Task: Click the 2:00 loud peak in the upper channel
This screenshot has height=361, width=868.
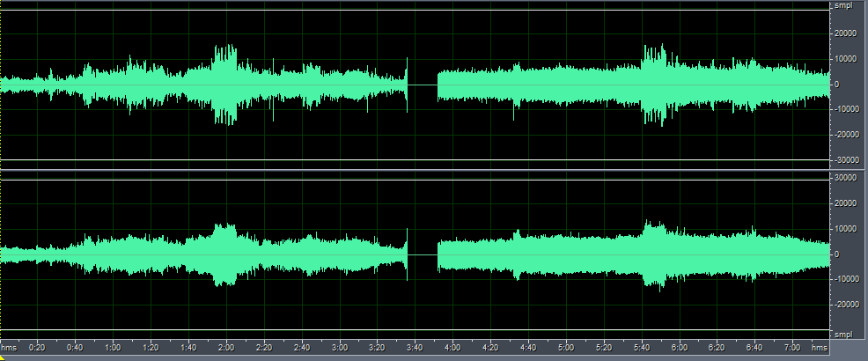Action: (224, 85)
